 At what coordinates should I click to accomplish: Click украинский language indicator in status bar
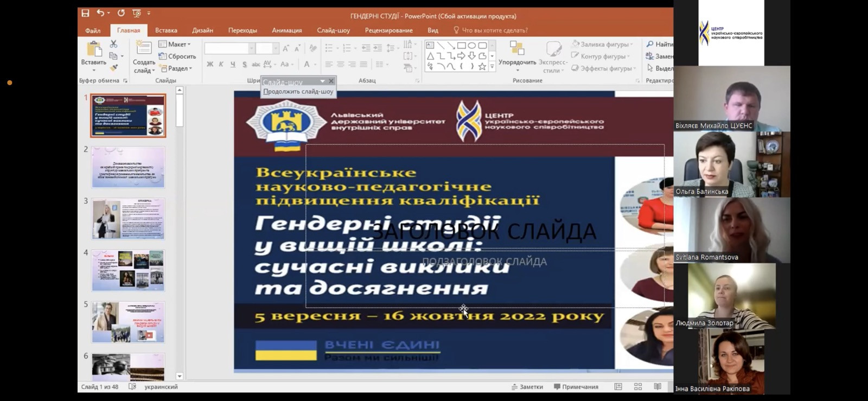(x=161, y=387)
